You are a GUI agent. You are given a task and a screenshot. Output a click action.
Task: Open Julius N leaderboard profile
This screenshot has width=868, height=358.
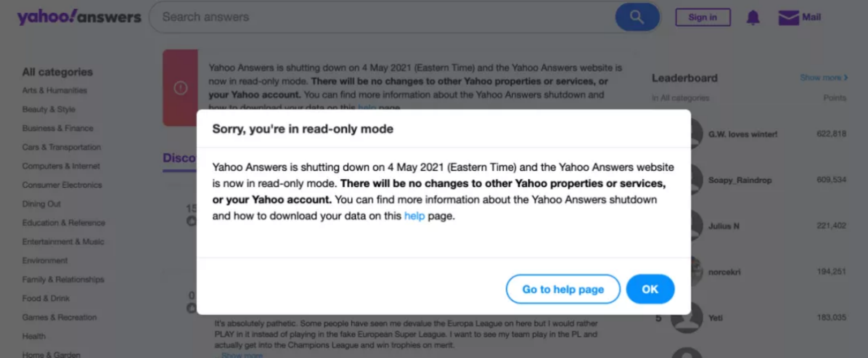(x=723, y=226)
